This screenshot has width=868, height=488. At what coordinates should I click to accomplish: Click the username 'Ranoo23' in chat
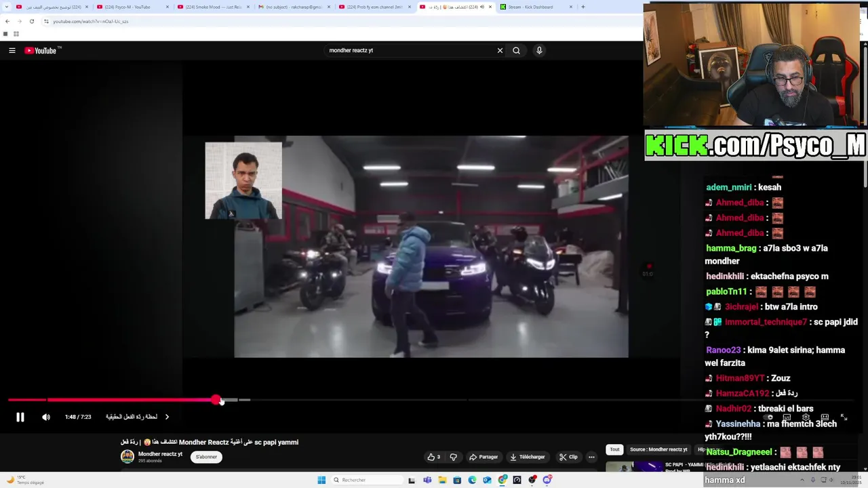pyautogui.click(x=724, y=350)
